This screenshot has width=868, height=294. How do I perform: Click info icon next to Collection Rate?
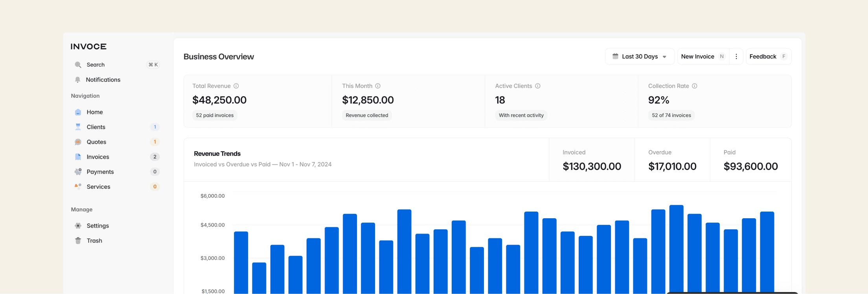695,86
